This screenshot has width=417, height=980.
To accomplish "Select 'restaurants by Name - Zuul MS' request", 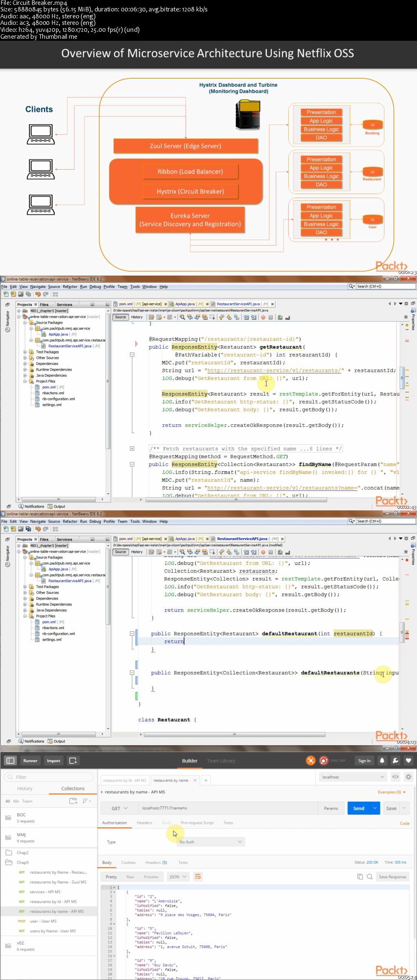I will coord(49,882).
